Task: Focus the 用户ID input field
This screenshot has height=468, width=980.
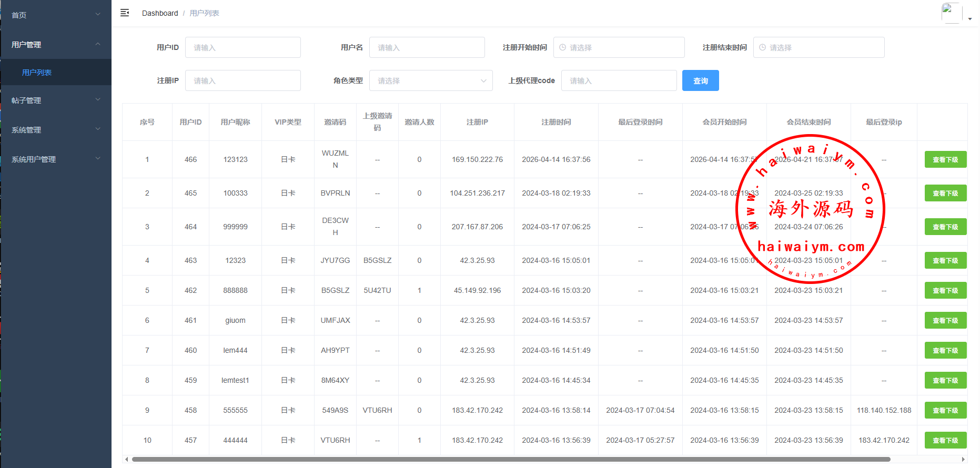Action: click(243, 47)
